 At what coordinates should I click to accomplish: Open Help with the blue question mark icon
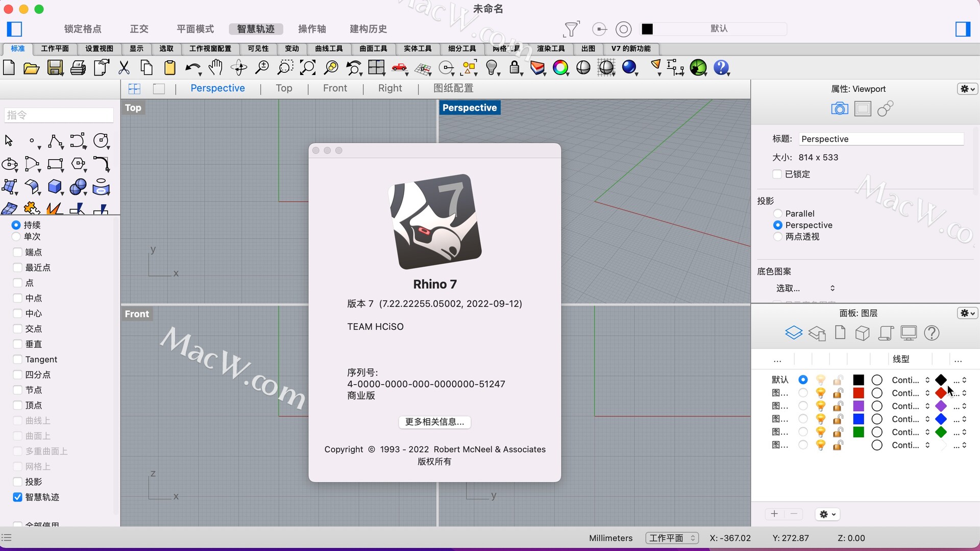721,67
